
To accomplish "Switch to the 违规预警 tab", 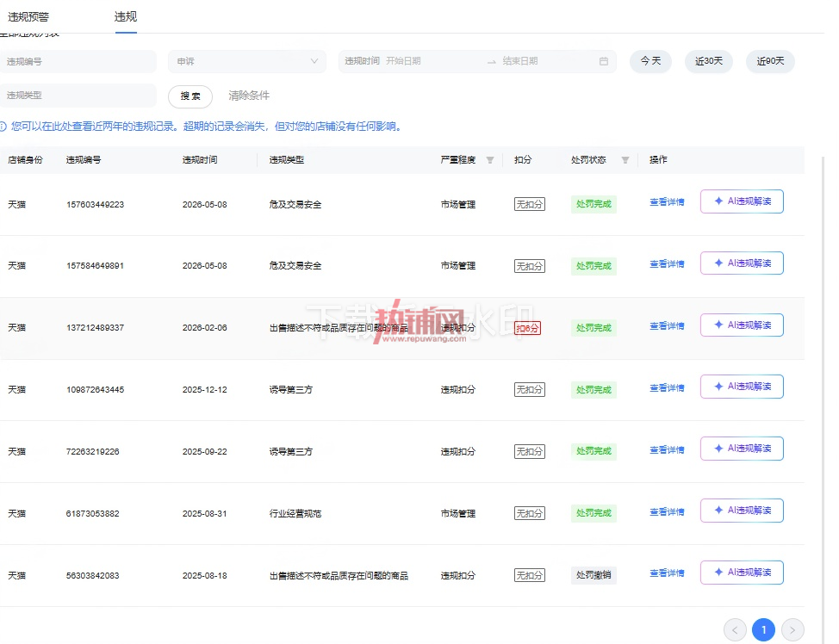I will 28,17.
